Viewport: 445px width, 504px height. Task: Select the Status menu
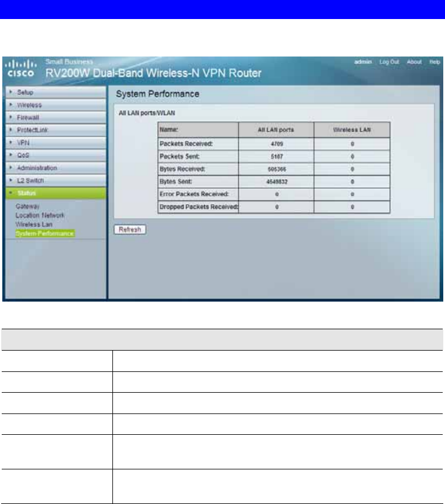pos(55,193)
